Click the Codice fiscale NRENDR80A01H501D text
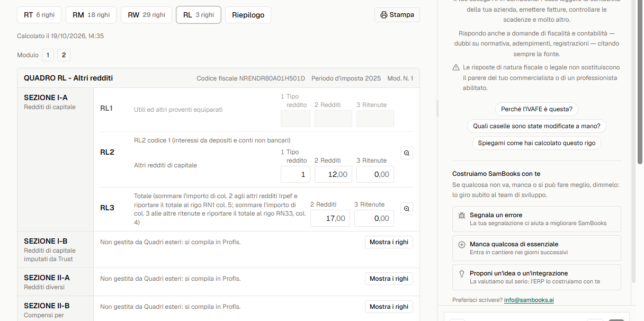Viewport: 644px width, 321px height. [251, 78]
